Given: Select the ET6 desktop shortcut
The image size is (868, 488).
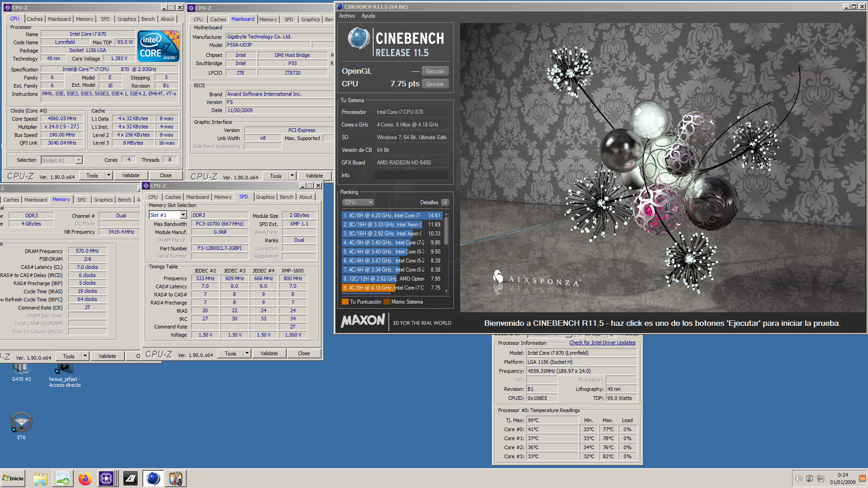Looking at the screenshot, I should pyautogui.click(x=21, y=426).
